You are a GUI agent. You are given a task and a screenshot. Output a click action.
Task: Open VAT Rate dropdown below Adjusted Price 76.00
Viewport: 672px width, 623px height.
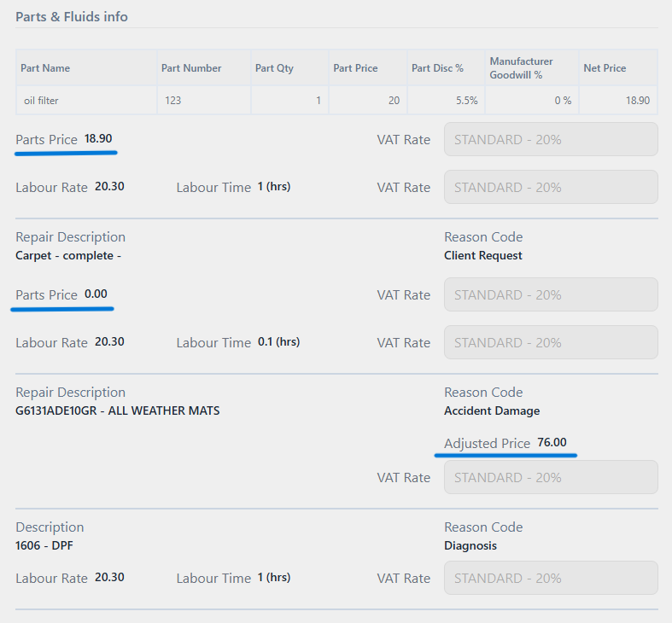(x=551, y=477)
